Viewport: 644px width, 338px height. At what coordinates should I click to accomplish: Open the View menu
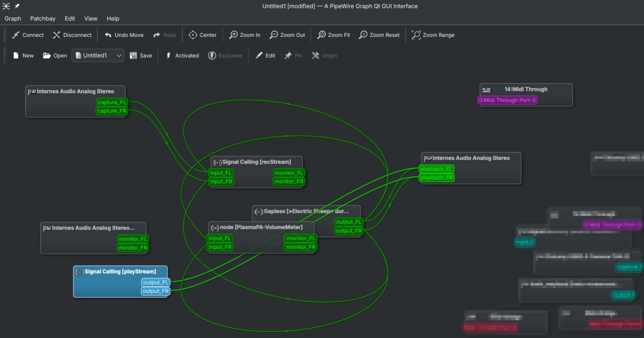[x=91, y=18]
